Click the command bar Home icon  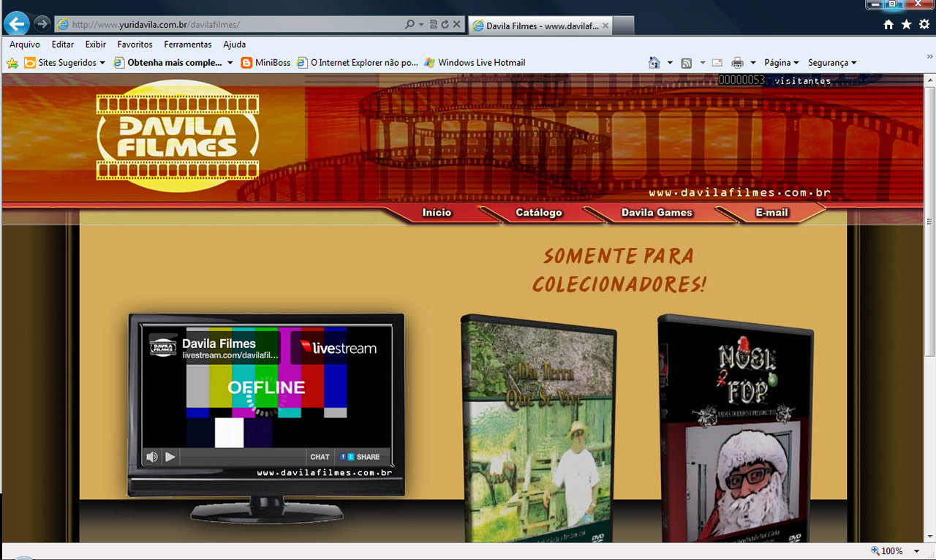coord(654,63)
